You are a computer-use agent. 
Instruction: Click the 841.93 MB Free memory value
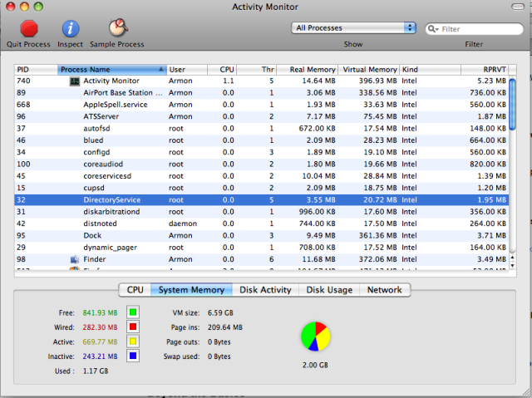100,312
